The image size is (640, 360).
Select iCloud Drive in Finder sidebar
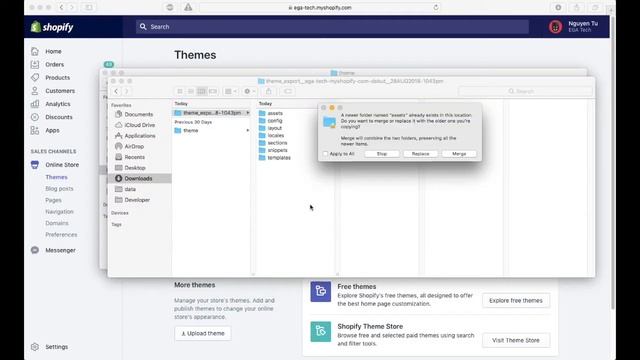(x=140, y=125)
